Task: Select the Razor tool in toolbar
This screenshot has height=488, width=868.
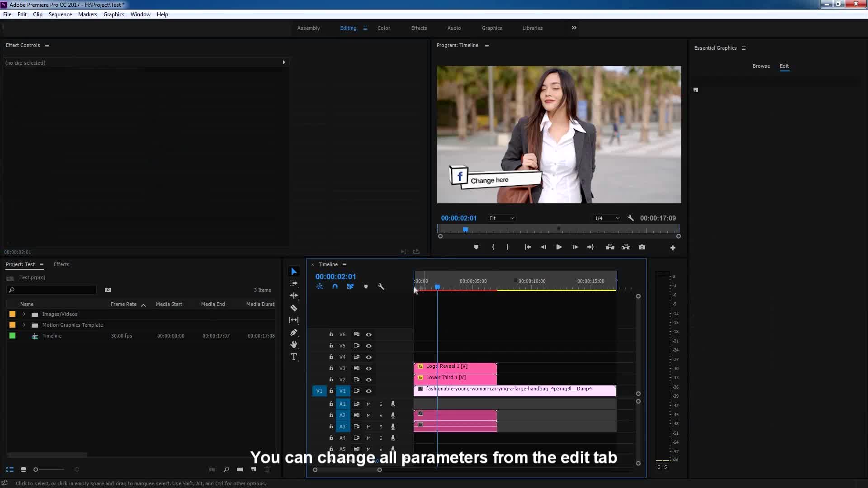Action: click(x=293, y=308)
